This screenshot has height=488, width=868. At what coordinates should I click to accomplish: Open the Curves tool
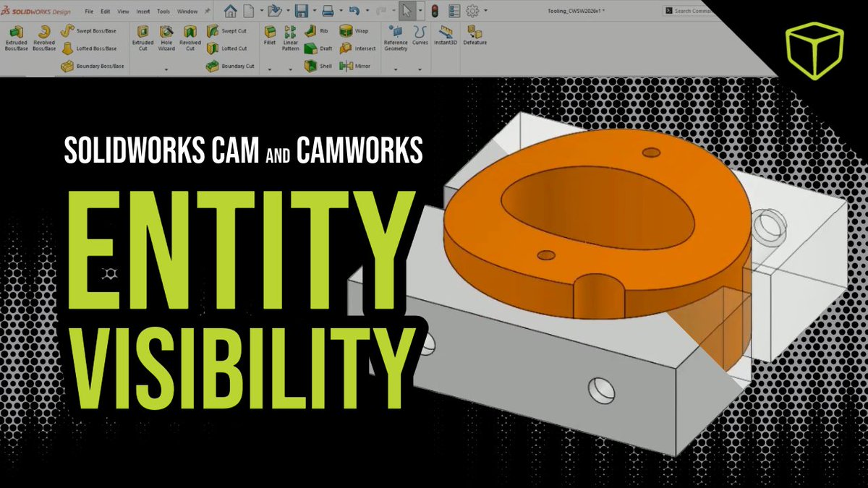click(420, 36)
